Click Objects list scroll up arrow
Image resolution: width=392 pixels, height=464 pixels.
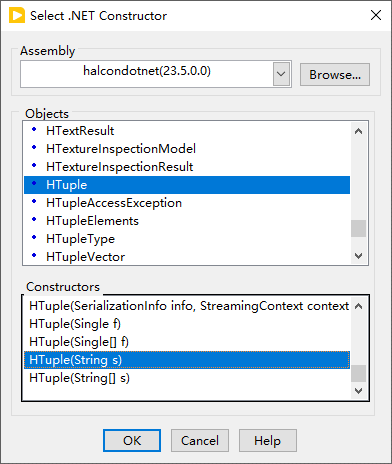pos(358,131)
